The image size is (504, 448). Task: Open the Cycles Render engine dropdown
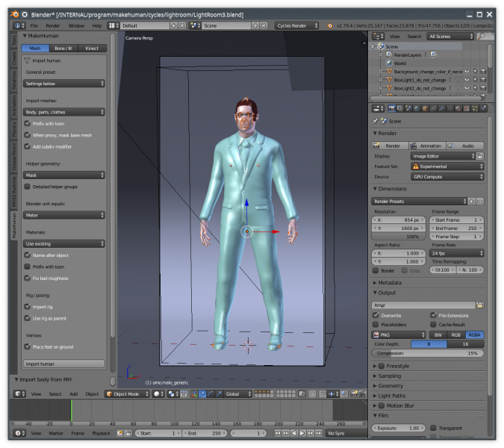(295, 25)
